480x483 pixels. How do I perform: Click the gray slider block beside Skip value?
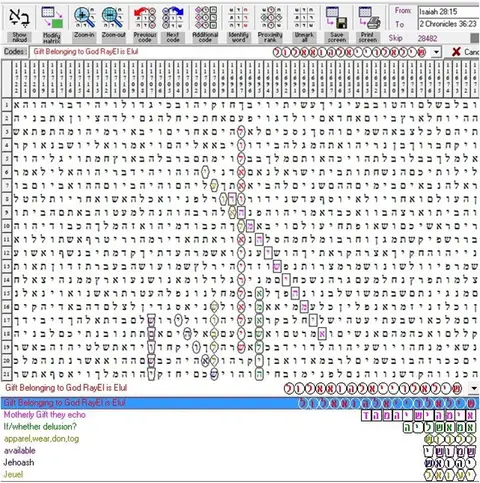475,38
